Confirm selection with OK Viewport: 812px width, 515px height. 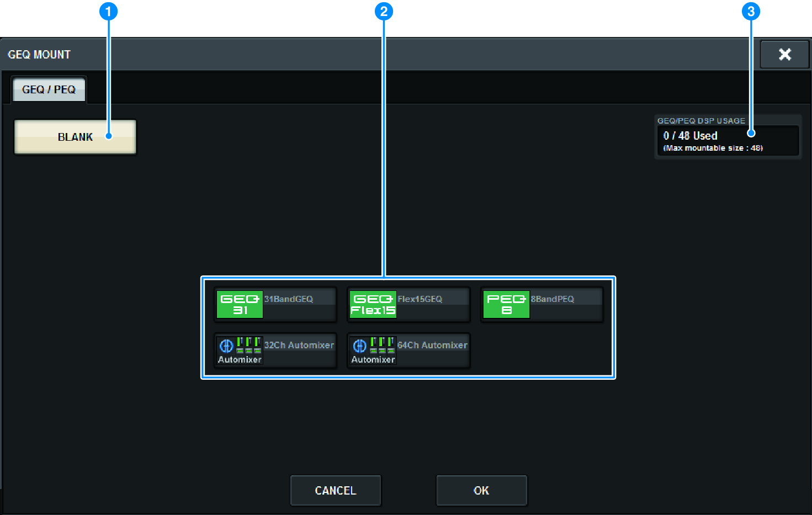coord(481,490)
